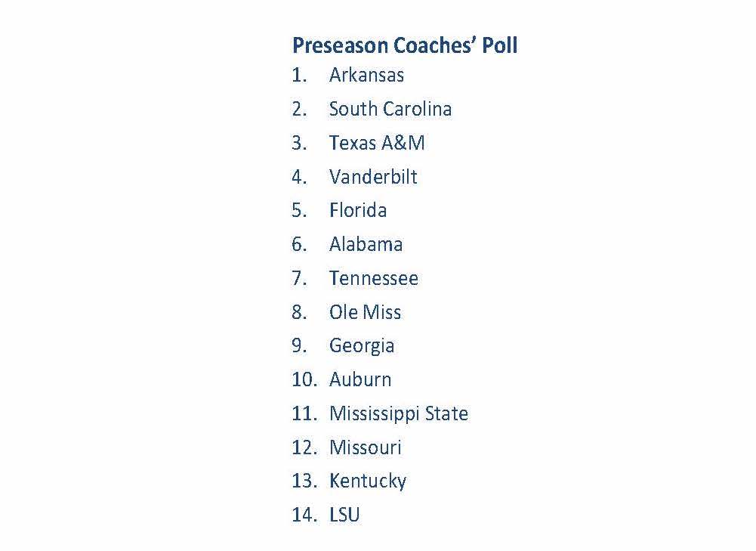Click the Preseason Coaches' Poll heading
The height and width of the screenshot is (551, 756).
point(404,45)
